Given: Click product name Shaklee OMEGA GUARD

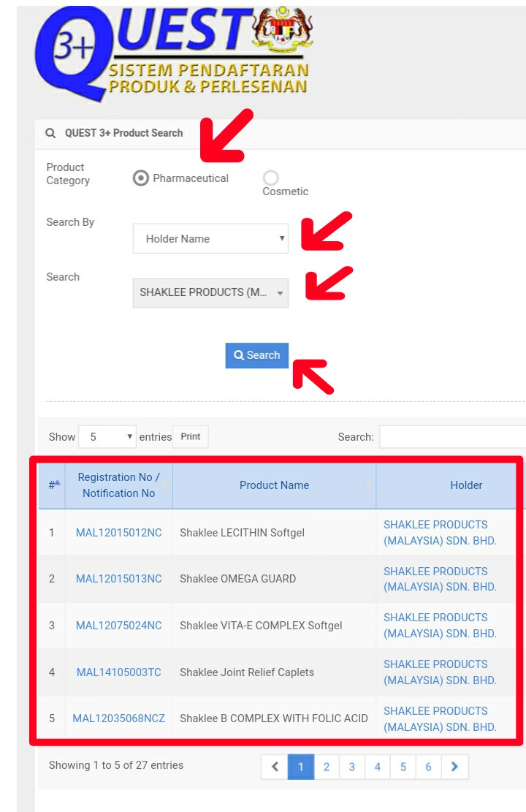Looking at the screenshot, I should click(237, 579).
